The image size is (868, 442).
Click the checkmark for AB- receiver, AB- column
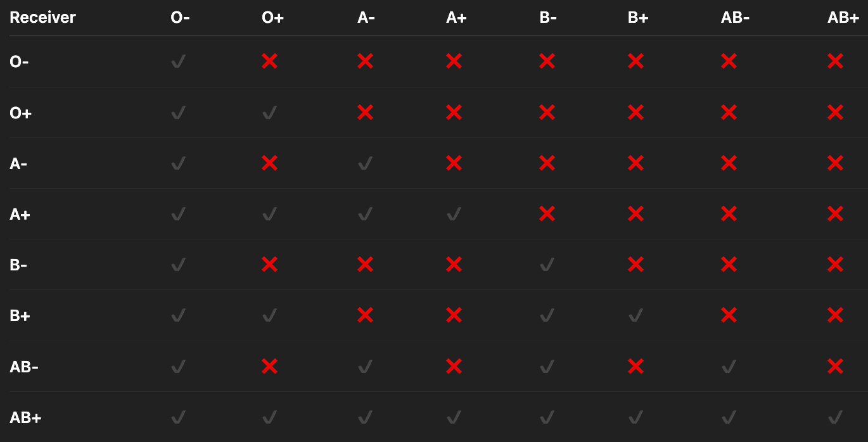(729, 366)
